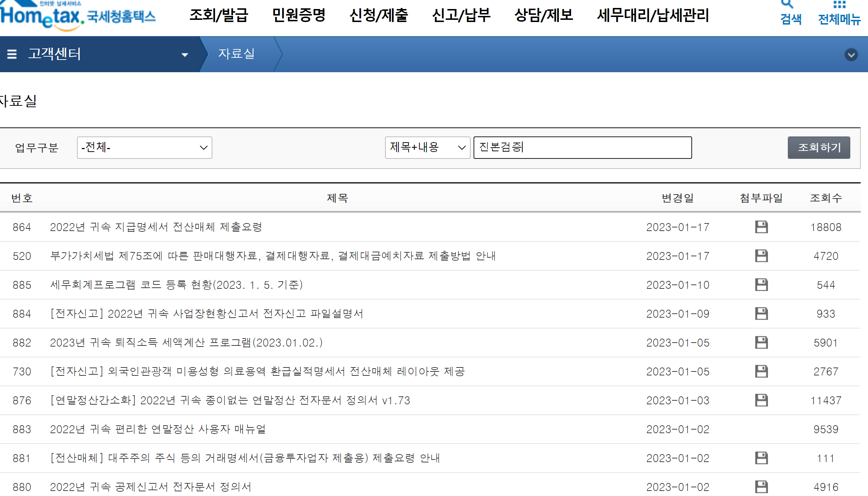
Task: Open the 신고/납부 menu
Action: (x=461, y=15)
